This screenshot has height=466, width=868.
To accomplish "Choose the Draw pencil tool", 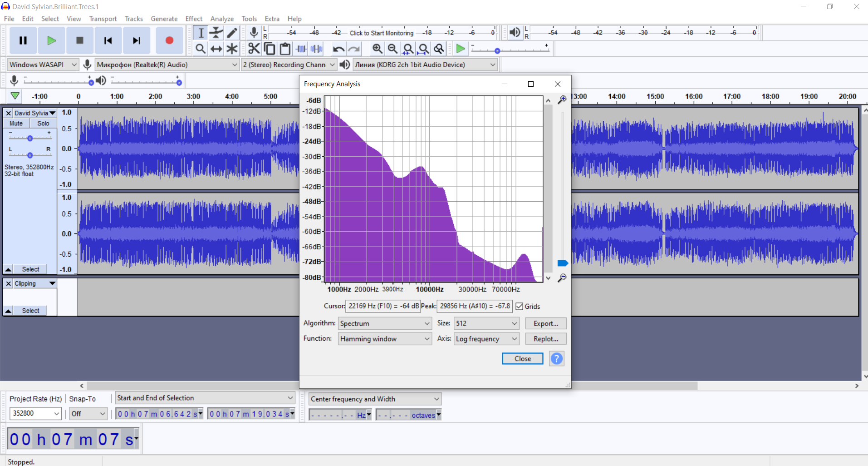I will tap(232, 33).
